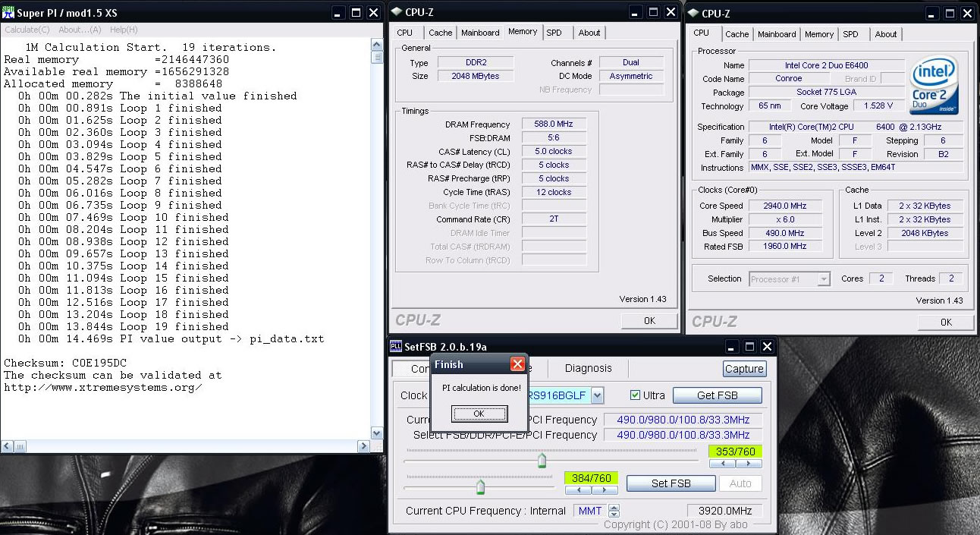Image resolution: width=980 pixels, height=535 pixels.
Task: Click the Super PI title bar icon
Action: pos(8,13)
